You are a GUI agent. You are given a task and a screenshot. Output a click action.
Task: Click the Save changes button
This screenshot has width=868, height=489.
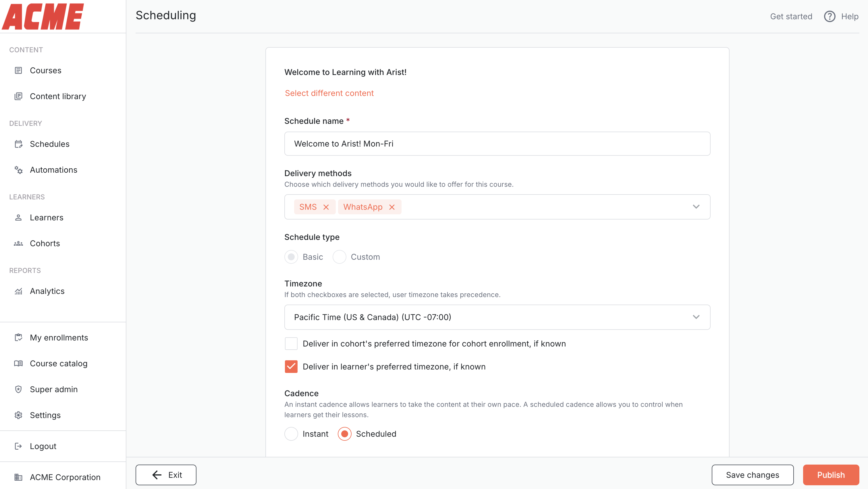[x=753, y=475]
